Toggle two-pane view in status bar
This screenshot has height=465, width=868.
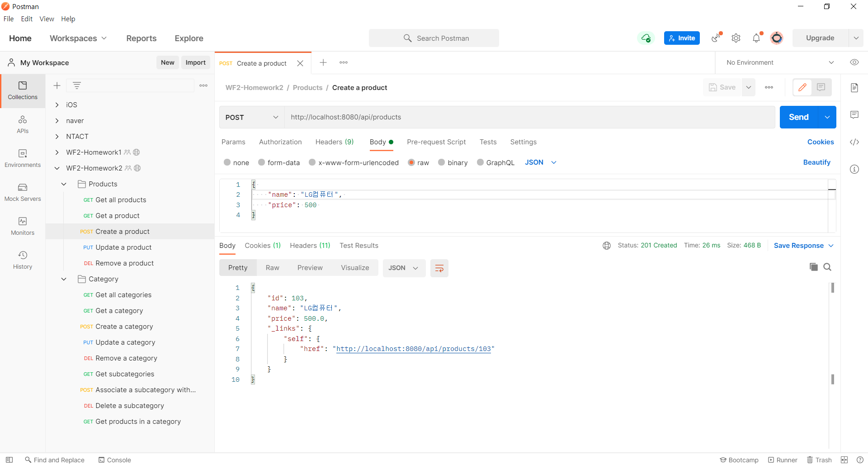pyautogui.click(x=844, y=460)
